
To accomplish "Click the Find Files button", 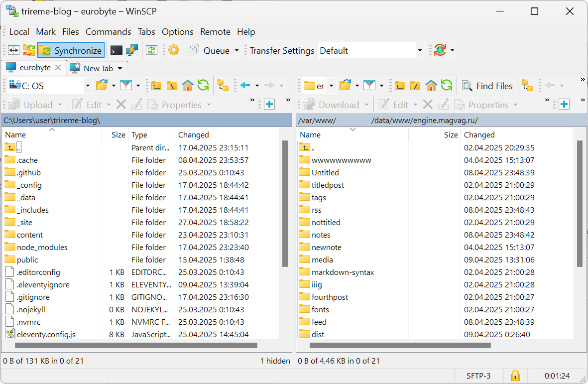I will tap(487, 86).
